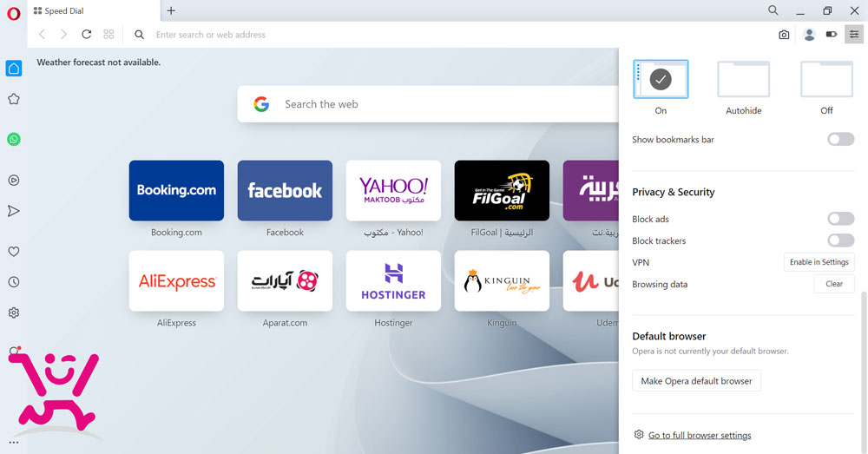Click 'Weather forecast not available.' text

click(x=99, y=63)
